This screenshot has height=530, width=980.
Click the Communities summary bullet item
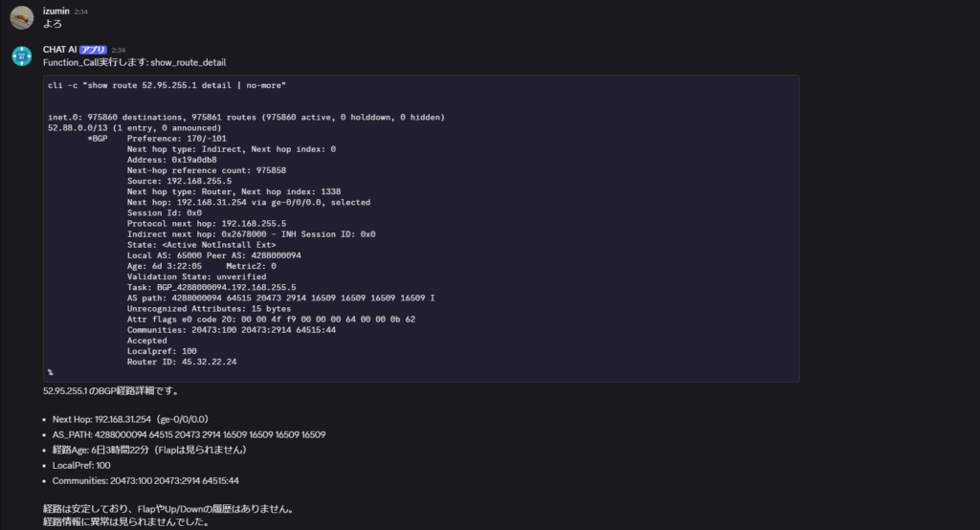click(x=145, y=480)
